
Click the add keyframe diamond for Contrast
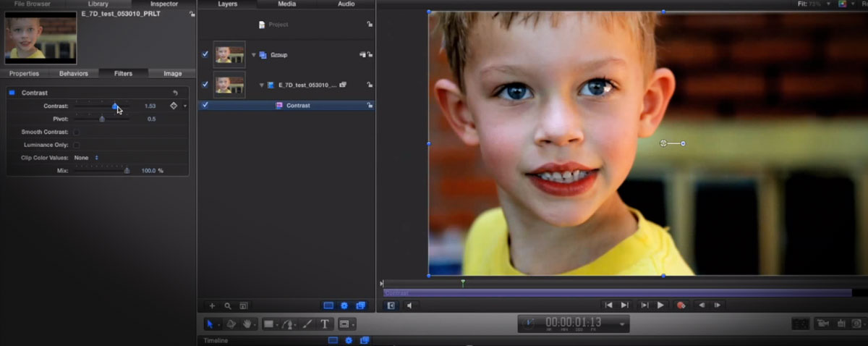tap(173, 106)
